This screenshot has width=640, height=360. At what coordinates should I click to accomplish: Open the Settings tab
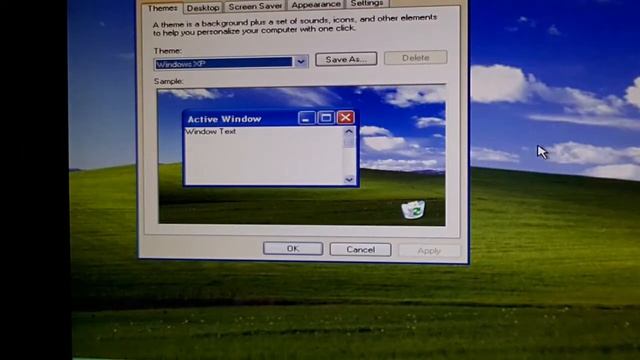click(x=367, y=4)
